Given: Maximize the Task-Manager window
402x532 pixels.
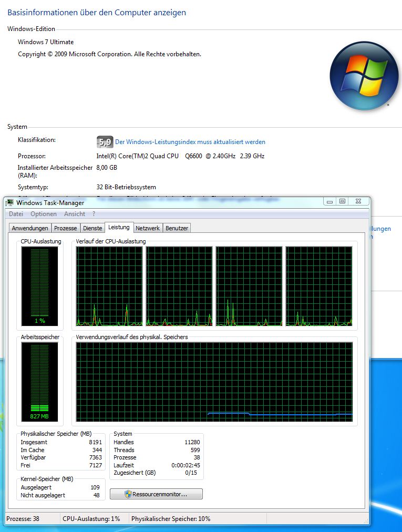Looking at the screenshot, I should 342,201.
